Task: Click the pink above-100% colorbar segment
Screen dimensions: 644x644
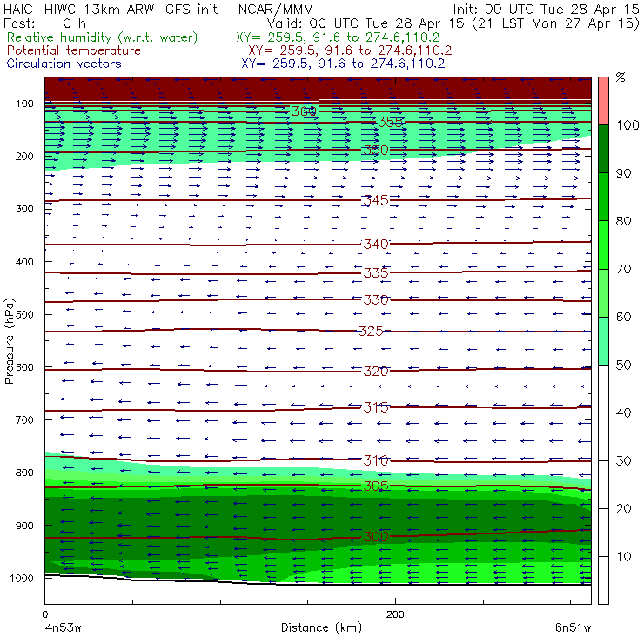Action: [x=603, y=101]
